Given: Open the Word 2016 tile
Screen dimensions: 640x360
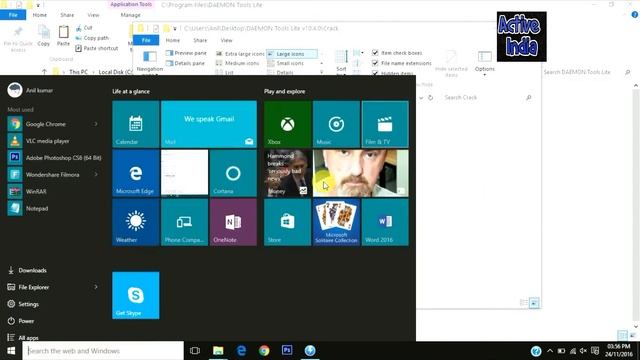Looking at the screenshot, I should tap(385, 222).
